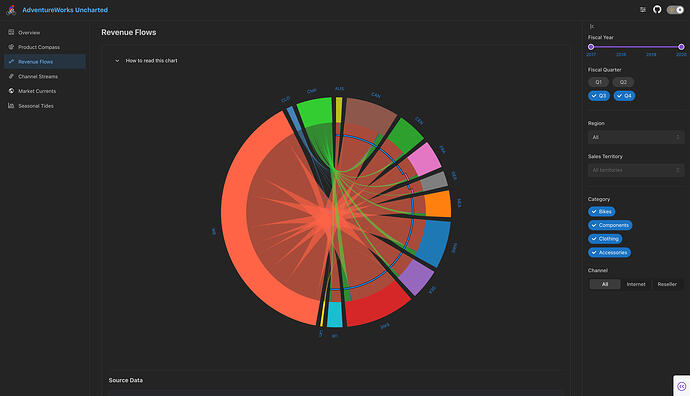Image resolution: width=690 pixels, height=396 pixels.
Task: Click the Product Compass icon
Action: pos(11,47)
